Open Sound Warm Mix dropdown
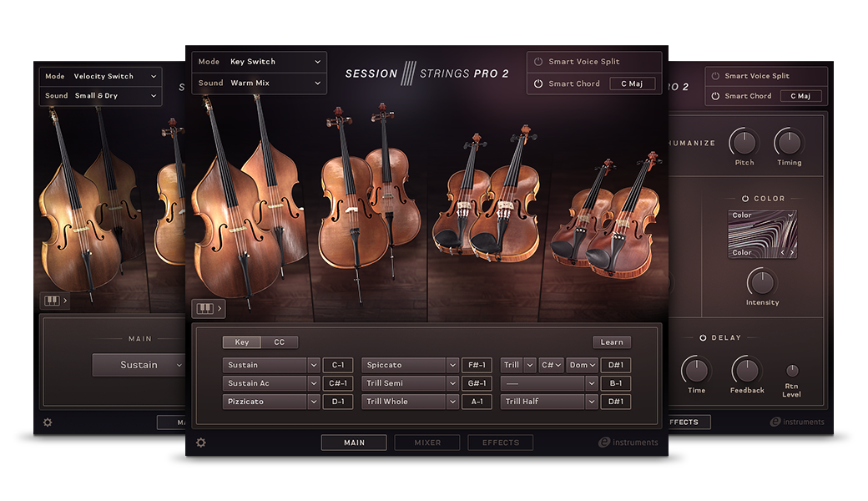The height and width of the screenshot is (501, 868). point(259,83)
